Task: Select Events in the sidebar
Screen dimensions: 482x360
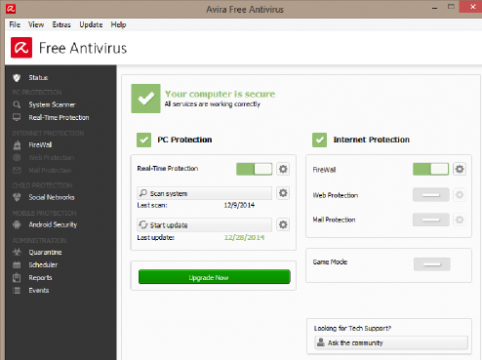Action: (39, 290)
